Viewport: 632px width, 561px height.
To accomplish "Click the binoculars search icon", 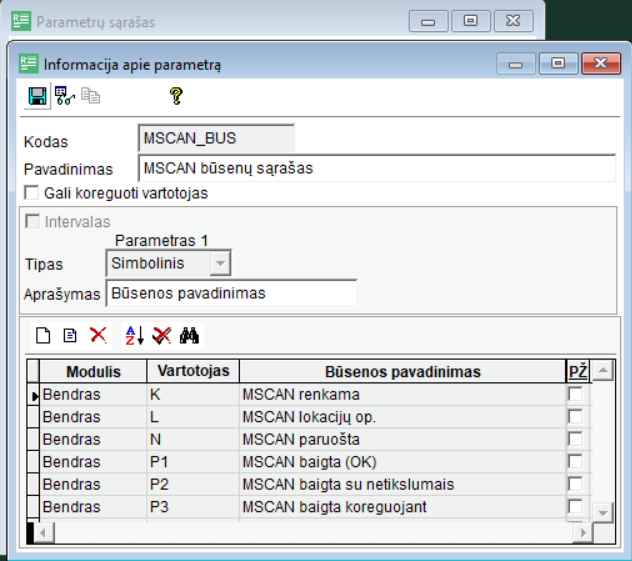I will click(x=190, y=336).
